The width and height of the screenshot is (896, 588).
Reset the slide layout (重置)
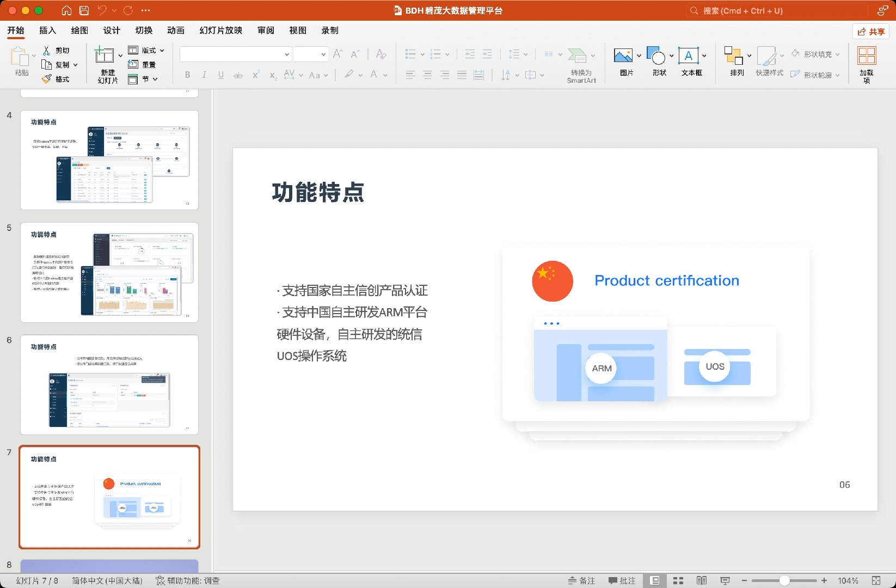click(x=142, y=64)
